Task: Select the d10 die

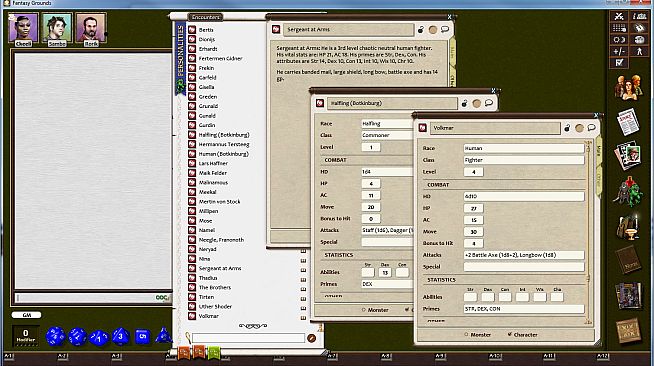Action: [x=99, y=337]
